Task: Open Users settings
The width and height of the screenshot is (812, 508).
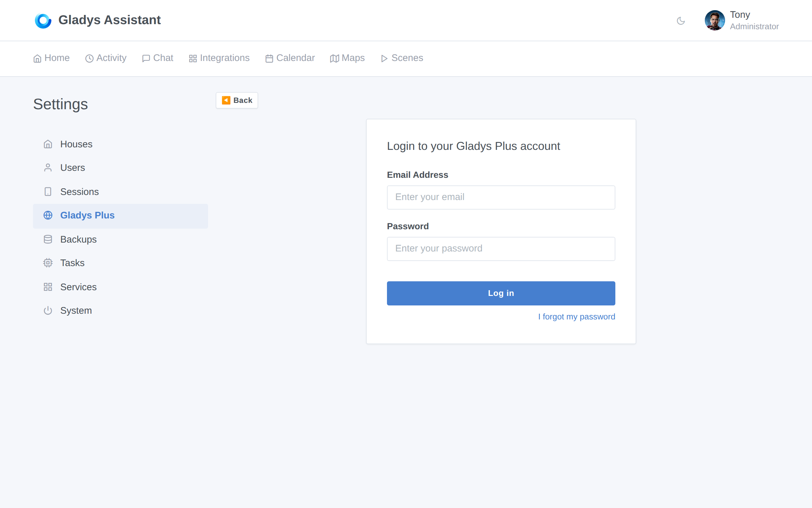Action: tap(121, 168)
